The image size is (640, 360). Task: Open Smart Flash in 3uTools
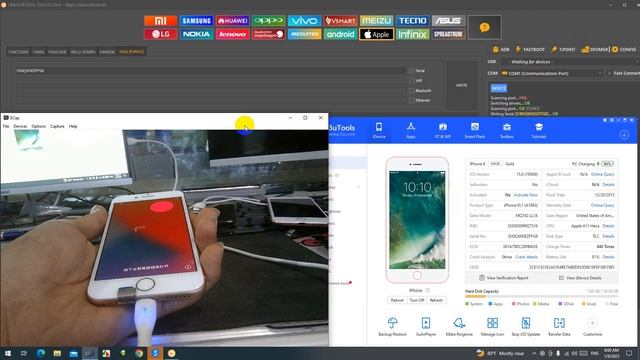tap(475, 131)
